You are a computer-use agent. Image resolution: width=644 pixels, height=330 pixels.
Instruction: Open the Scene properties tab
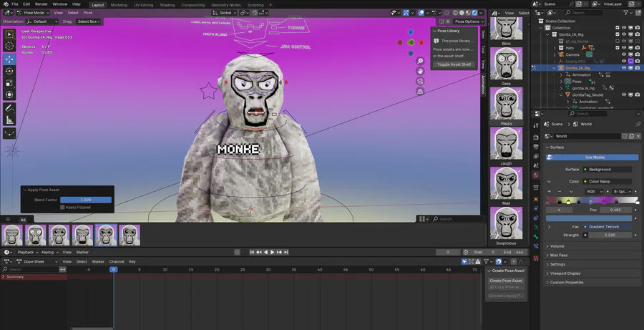point(535,165)
